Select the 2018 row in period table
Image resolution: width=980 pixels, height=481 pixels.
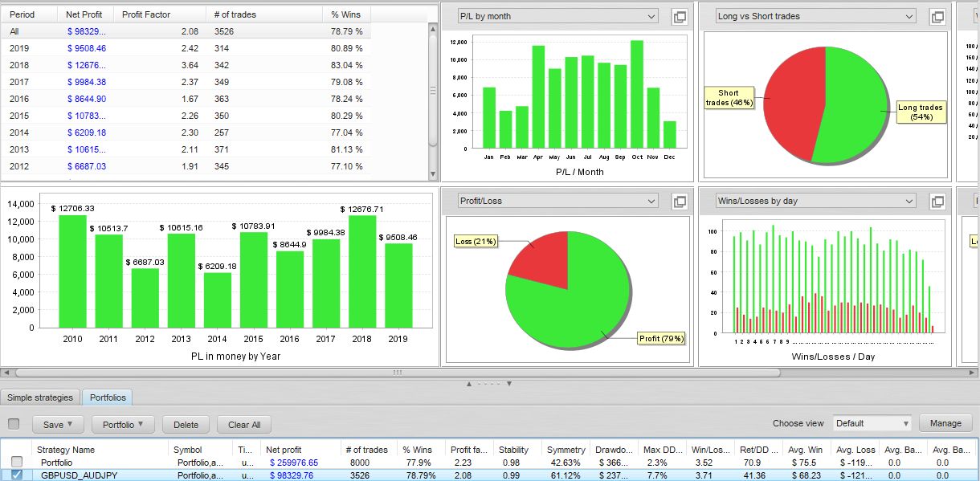tap(186, 65)
